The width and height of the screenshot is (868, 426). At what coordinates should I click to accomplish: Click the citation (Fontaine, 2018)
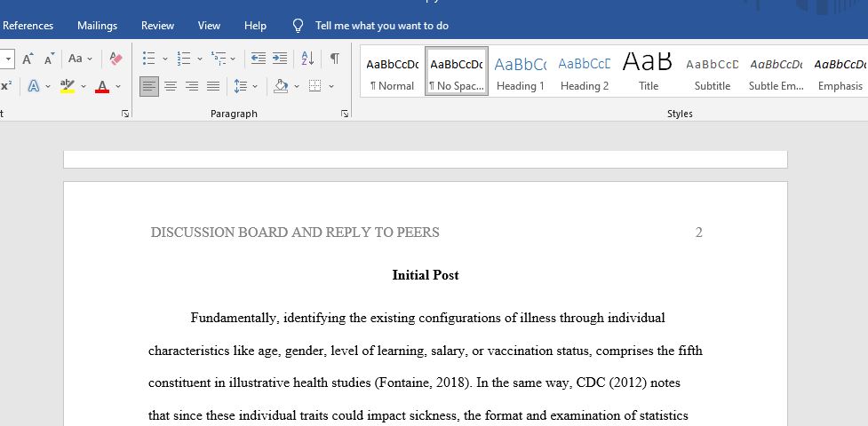(x=422, y=383)
